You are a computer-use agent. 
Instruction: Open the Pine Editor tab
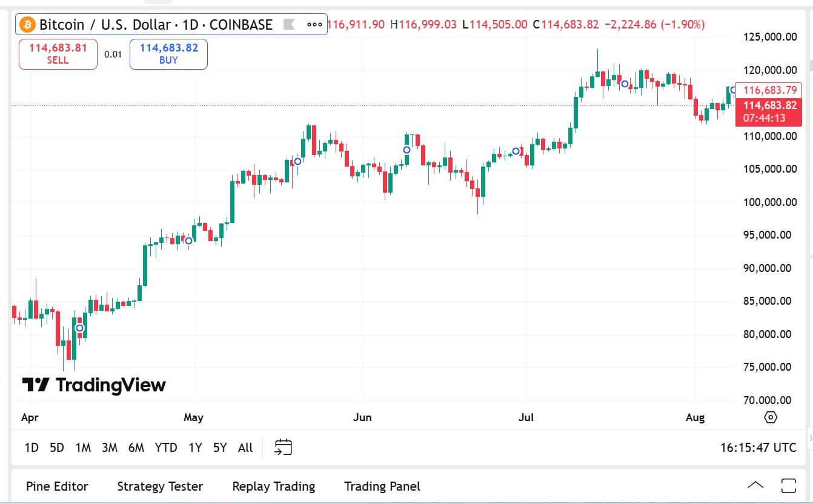57,486
